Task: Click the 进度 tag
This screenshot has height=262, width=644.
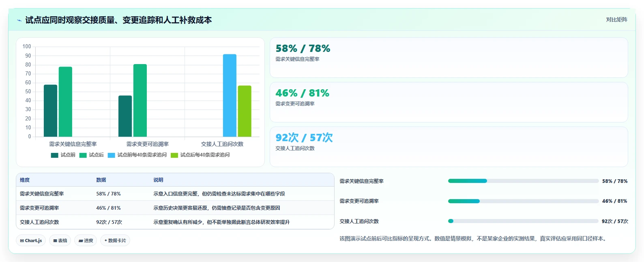Action: point(86,241)
